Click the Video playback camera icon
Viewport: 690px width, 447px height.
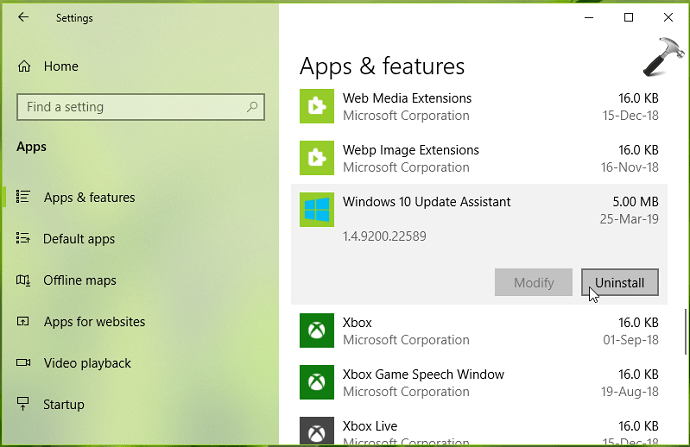point(23,363)
